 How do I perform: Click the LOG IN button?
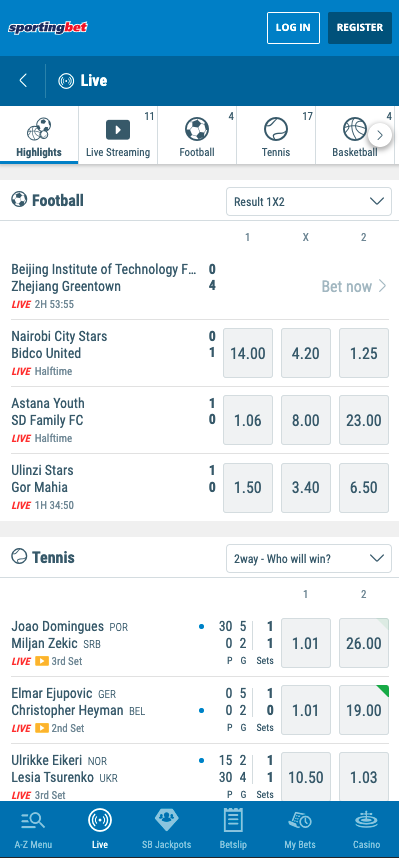tap(293, 27)
